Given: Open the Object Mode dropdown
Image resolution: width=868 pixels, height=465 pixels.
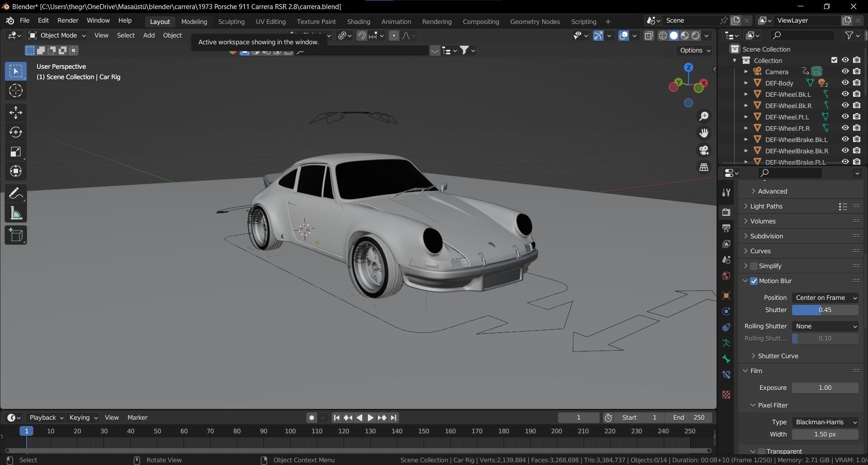Looking at the screenshot, I should coord(57,35).
